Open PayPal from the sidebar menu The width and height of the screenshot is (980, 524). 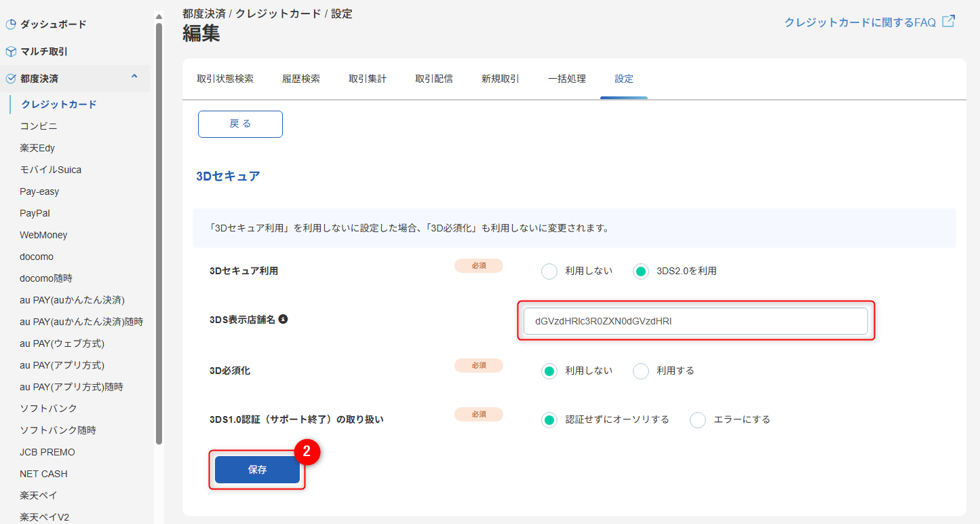34,212
